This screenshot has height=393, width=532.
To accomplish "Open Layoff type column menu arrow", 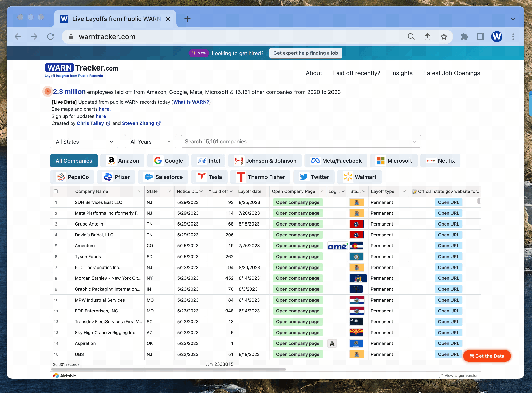I will point(404,191).
